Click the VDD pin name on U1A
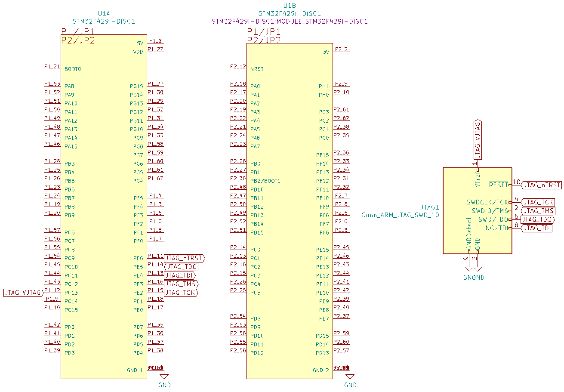 (x=138, y=52)
